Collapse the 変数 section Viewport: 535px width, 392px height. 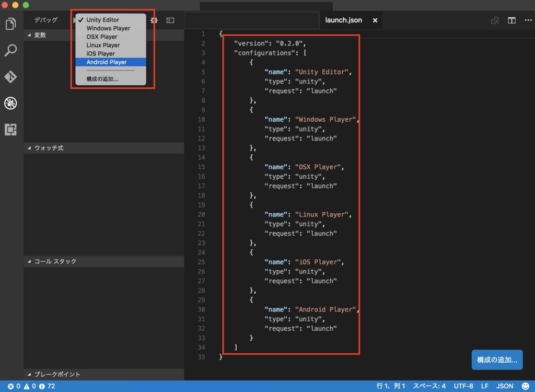tap(104, 35)
